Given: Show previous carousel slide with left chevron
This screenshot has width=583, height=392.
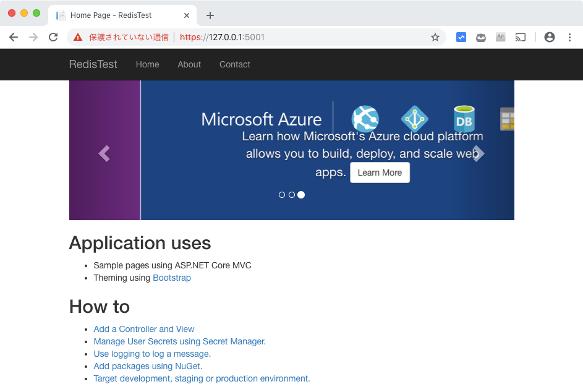Looking at the screenshot, I should coord(104,153).
